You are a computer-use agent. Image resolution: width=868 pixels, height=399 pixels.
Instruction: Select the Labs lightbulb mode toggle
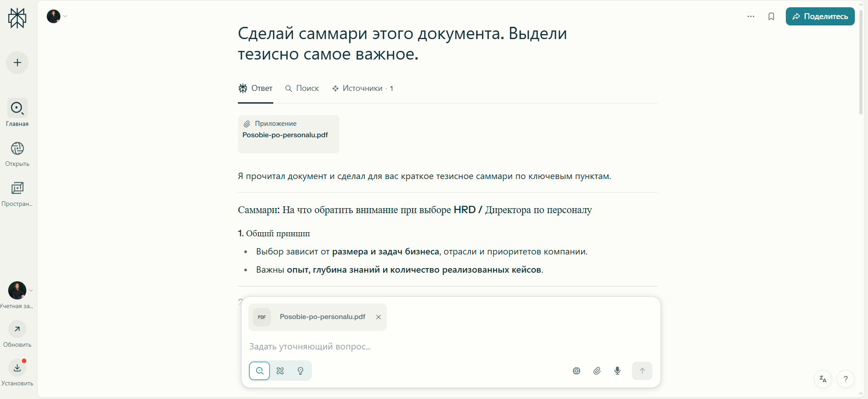click(301, 371)
